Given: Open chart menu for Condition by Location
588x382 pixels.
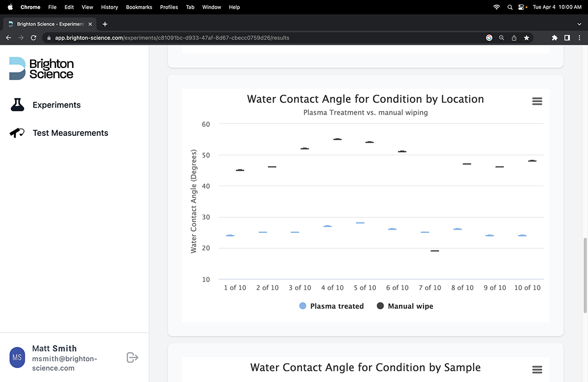Looking at the screenshot, I should [x=537, y=101].
